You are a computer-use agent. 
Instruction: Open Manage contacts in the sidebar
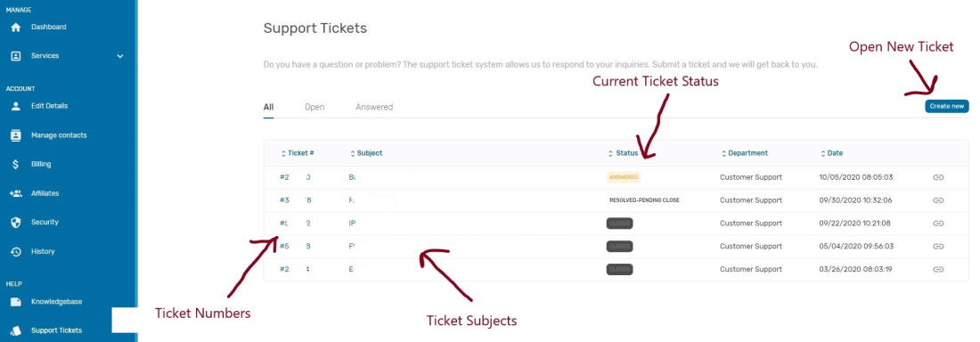pyautogui.click(x=59, y=135)
